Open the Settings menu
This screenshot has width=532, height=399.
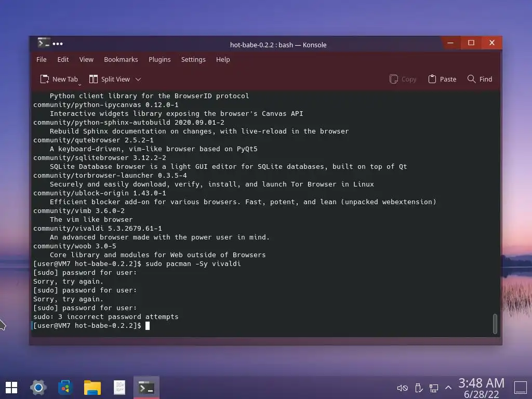pyautogui.click(x=193, y=59)
